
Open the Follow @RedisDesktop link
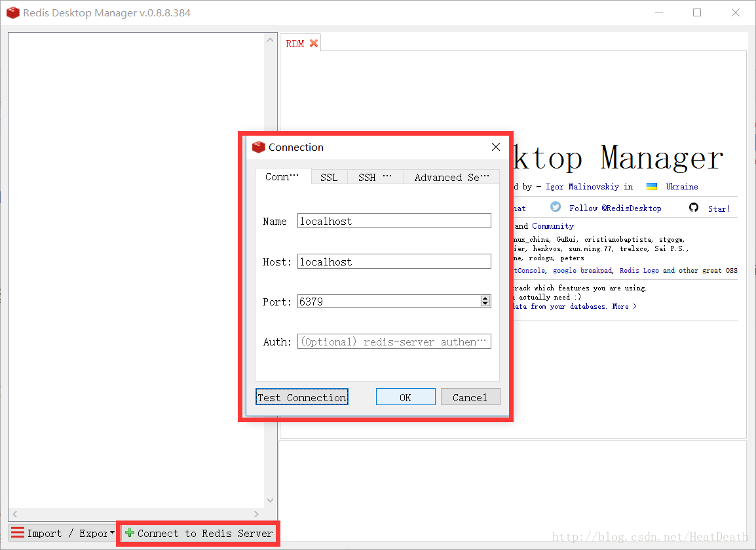[615, 208]
